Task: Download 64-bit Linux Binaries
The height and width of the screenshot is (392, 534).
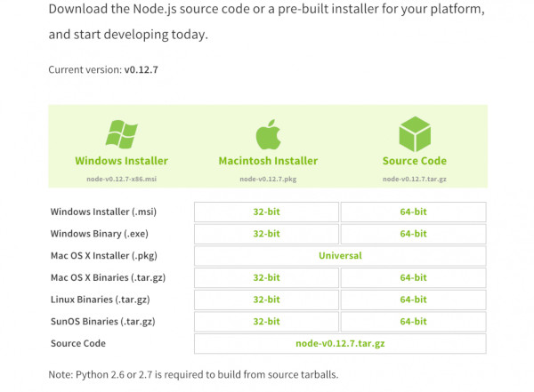Action: point(414,300)
